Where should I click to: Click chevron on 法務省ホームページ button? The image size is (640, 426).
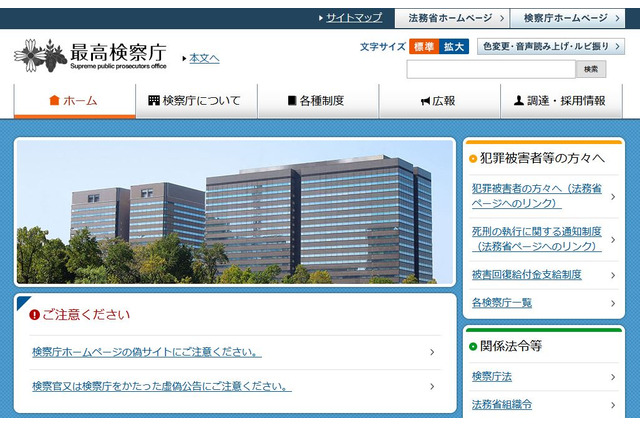(502, 18)
